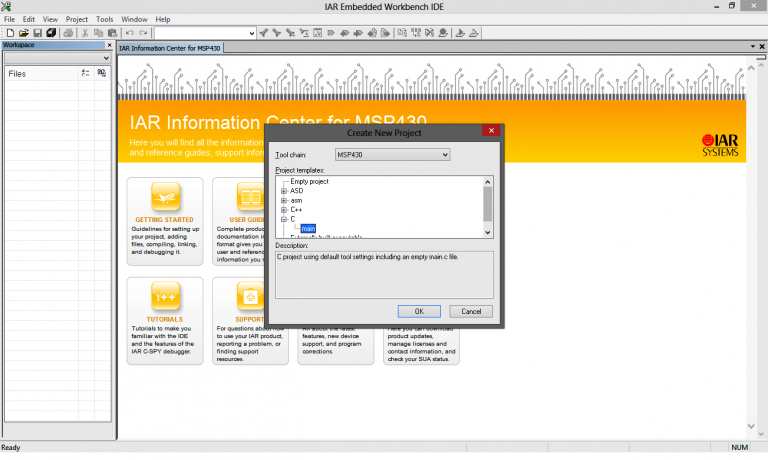This screenshot has height=460, width=768.
Task: Click the Debug without Downloading icon
Action: 474,33
